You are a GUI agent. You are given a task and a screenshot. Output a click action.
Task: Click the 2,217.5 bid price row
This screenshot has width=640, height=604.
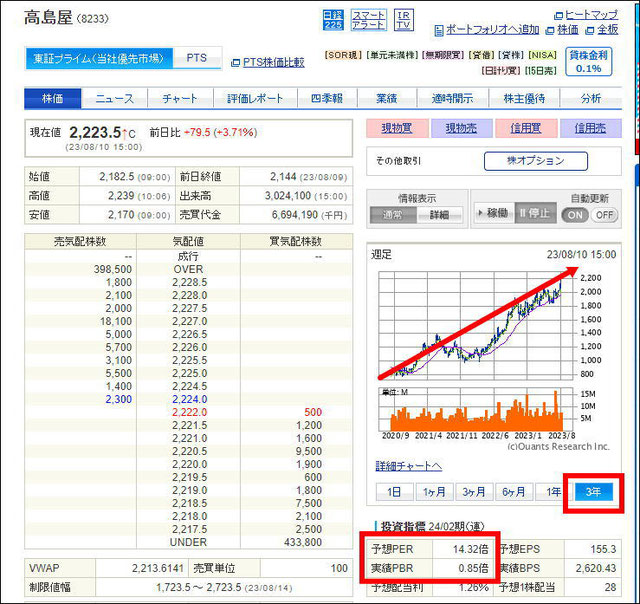pos(188,529)
